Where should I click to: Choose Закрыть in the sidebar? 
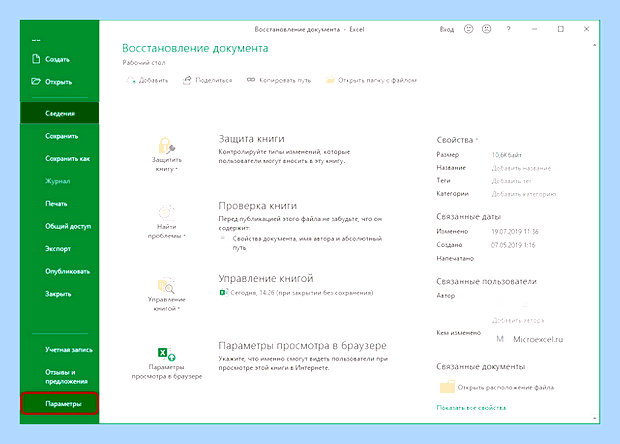60,294
